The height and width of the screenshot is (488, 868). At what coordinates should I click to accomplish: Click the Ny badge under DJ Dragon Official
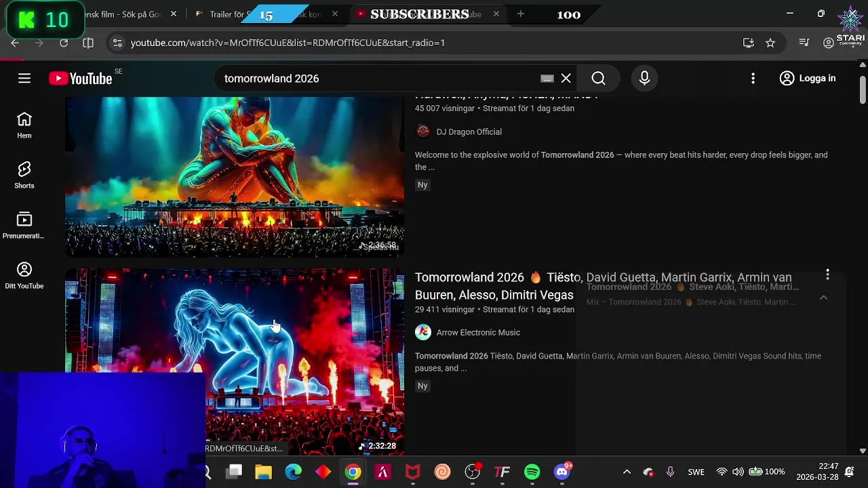tap(422, 185)
